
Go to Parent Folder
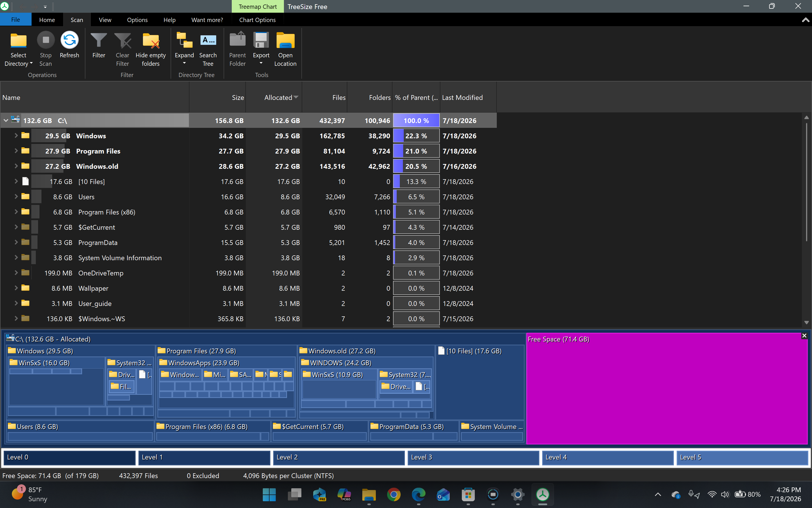[238, 50]
